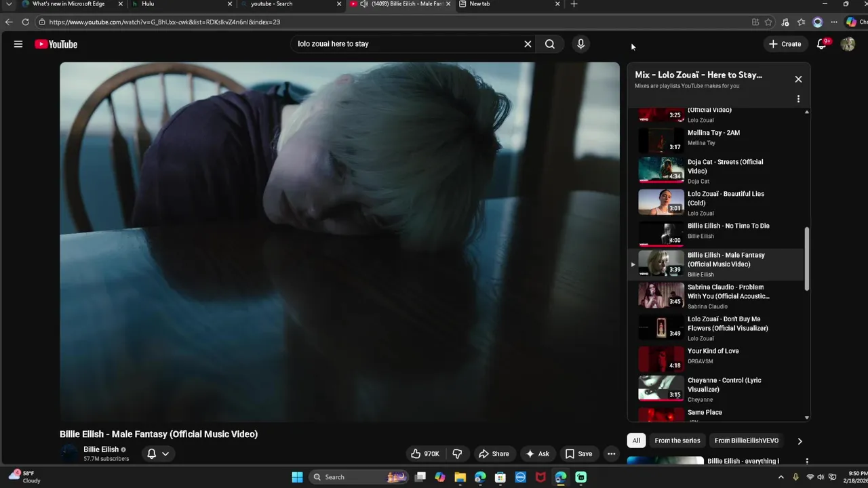Screen dimensions: 868x488
Task: Start voice search with microphone
Action: (580, 44)
